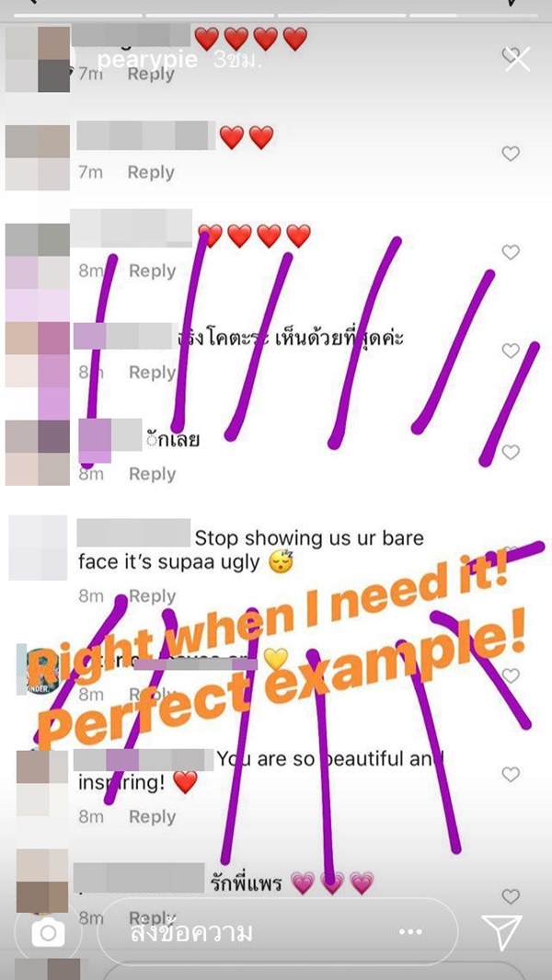Close the story with the X icon

pos(518,61)
